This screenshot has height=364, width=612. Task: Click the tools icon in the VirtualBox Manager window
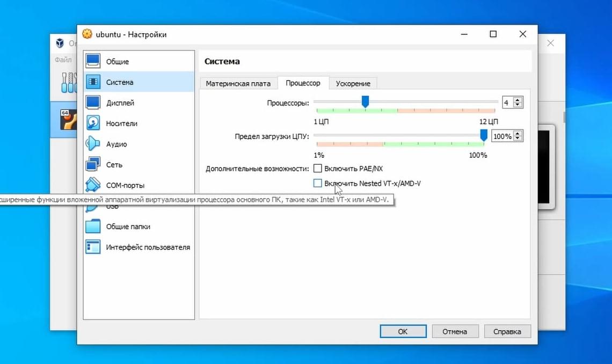[x=69, y=82]
